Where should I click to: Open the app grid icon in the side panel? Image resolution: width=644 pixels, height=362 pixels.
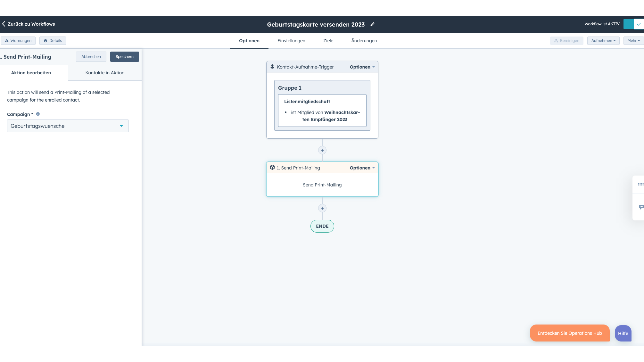coord(641,184)
